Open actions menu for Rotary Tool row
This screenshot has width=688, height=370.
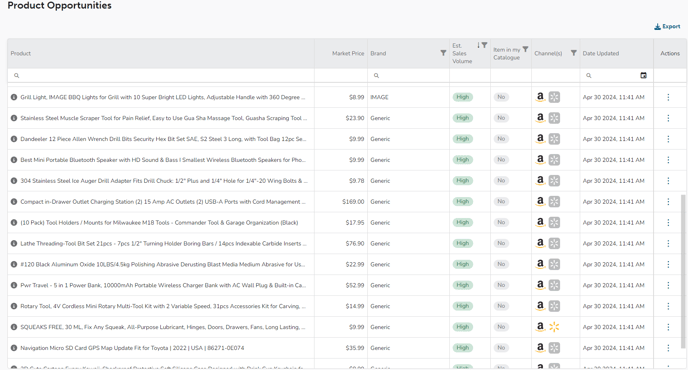coord(668,306)
